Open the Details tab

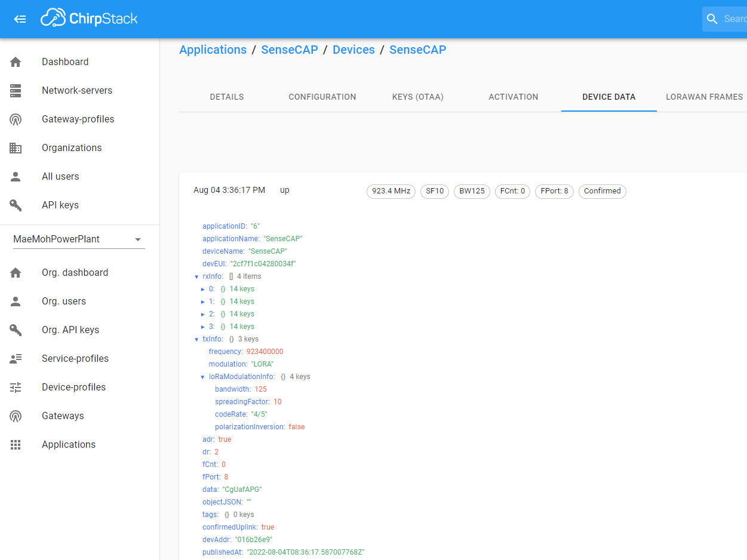[x=227, y=97]
